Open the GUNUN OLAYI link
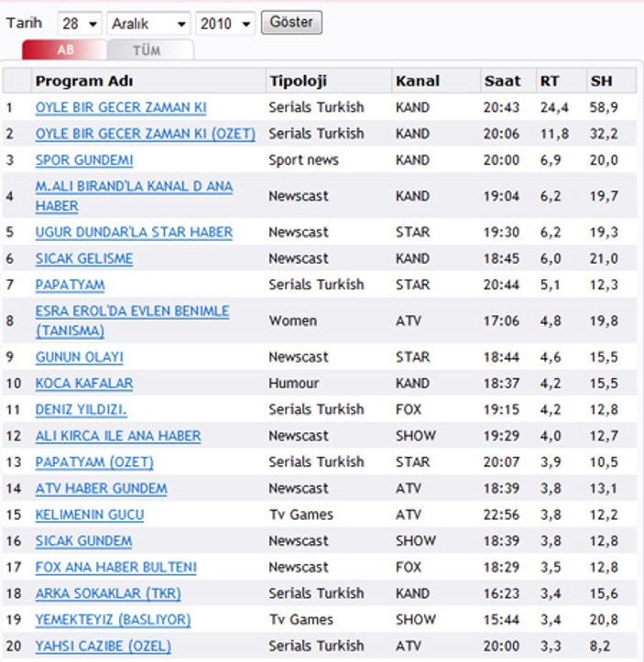 pyautogui.click(x=80, y=357)
